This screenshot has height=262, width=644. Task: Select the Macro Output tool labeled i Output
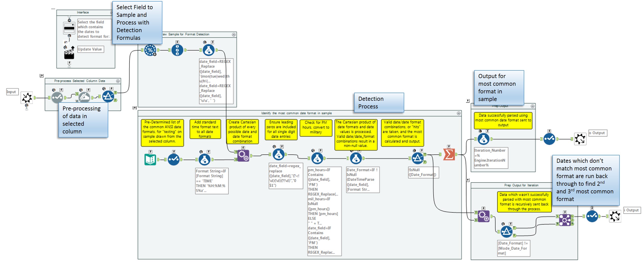[615, 216]
